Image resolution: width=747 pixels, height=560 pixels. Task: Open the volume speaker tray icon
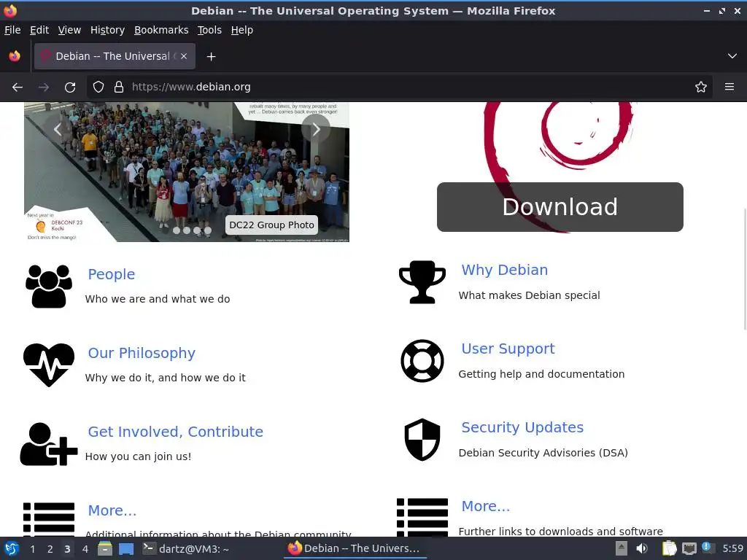point(642,548)
